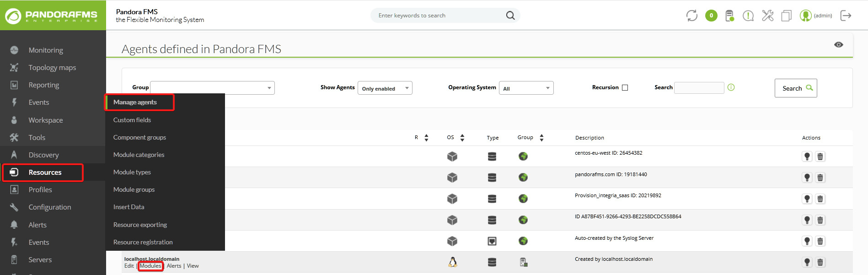The height and width of the screenshot is (275, 868).
Task: Click the copy pages icon in header
Action: click(x=786, y=16)
